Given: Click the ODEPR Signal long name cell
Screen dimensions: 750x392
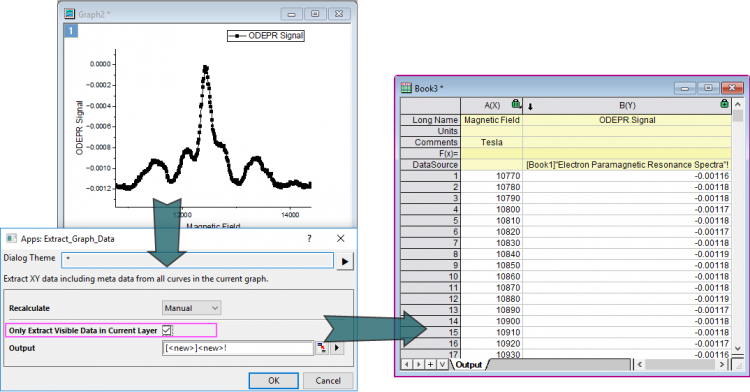Looking at the screenshot, I should (627, 120).
